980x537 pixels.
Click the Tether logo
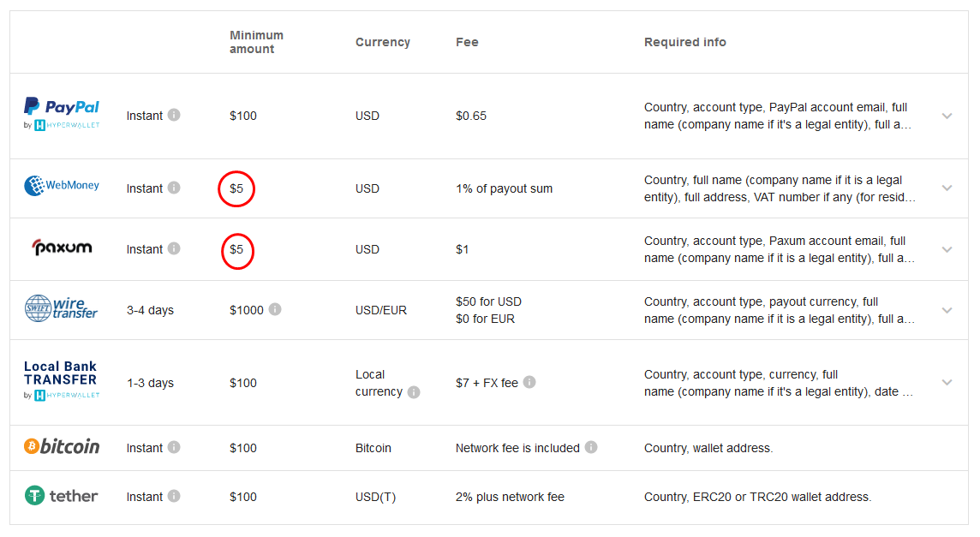point(62,496)
